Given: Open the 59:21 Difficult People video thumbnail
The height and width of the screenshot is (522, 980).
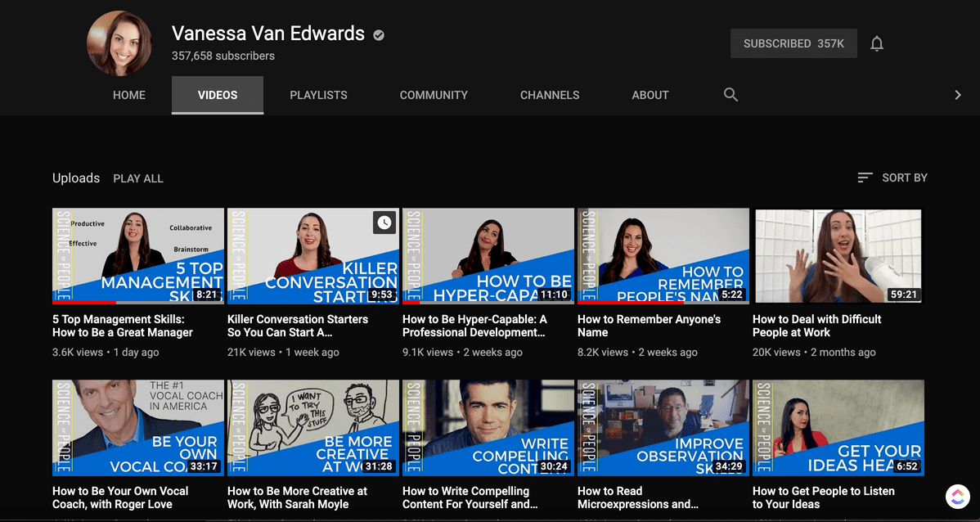Looking at the screenshot, I should coord(838,256).
